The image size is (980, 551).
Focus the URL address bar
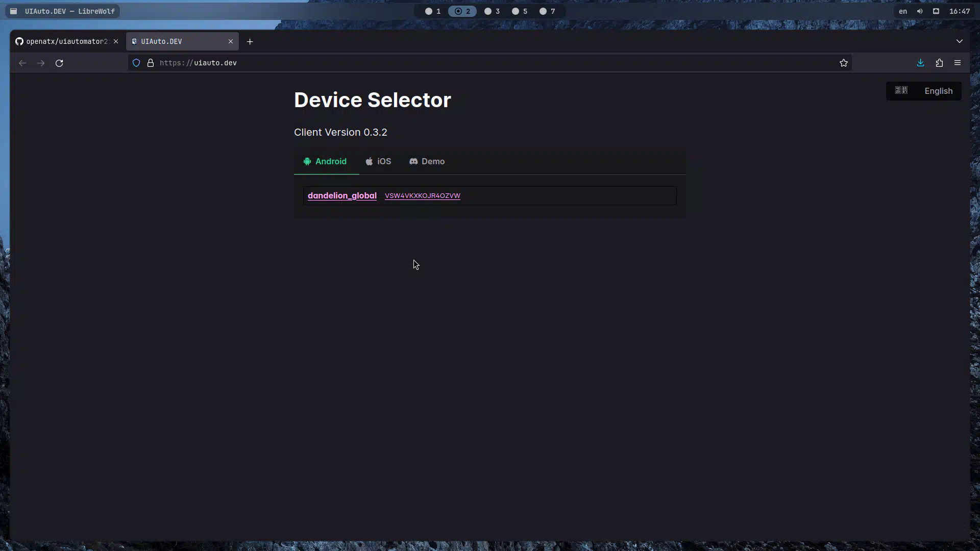pos(490,63)
